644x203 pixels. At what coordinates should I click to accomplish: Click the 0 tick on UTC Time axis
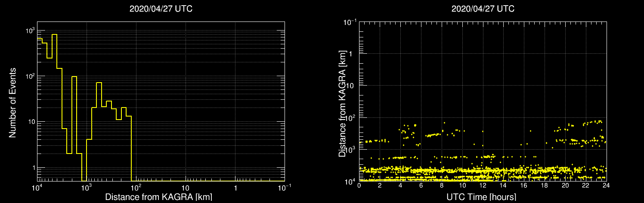359,185
